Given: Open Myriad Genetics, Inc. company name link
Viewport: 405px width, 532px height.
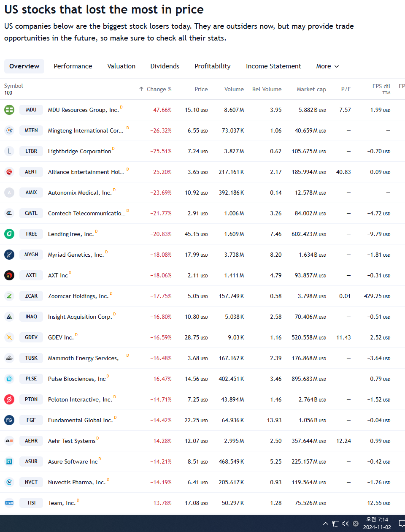Looking at the screenshot, I should 76,255.
